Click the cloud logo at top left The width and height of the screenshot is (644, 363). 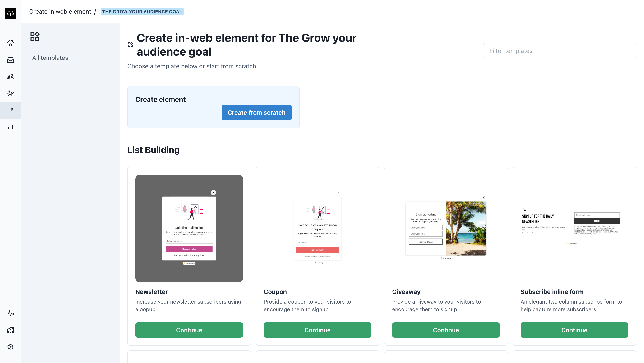(x=11, y=13)
